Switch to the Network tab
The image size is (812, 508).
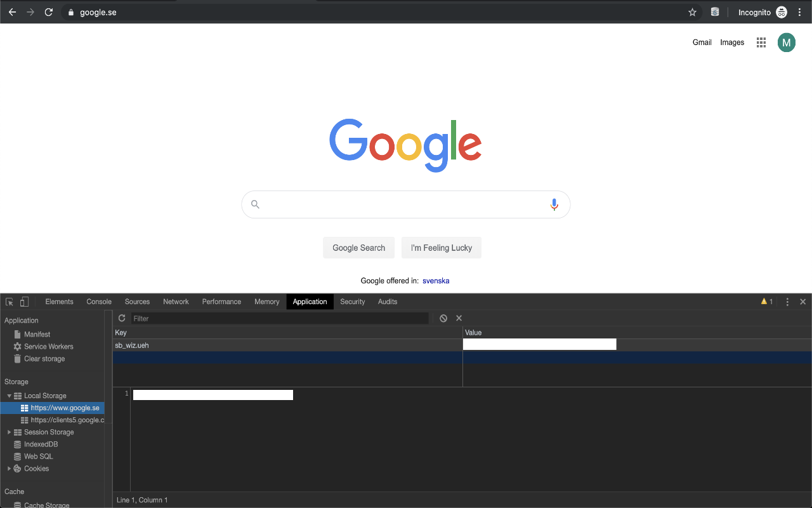click(176, 302)
